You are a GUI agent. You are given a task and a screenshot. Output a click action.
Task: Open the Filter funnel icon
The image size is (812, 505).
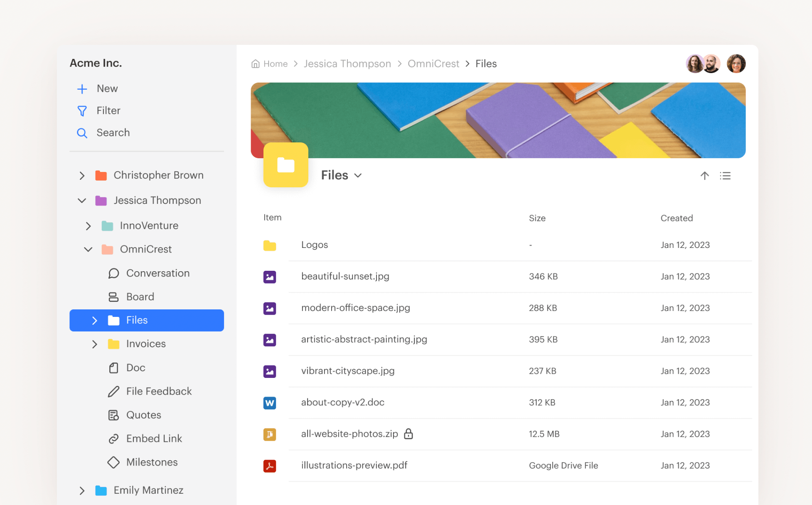click(82, 111)
